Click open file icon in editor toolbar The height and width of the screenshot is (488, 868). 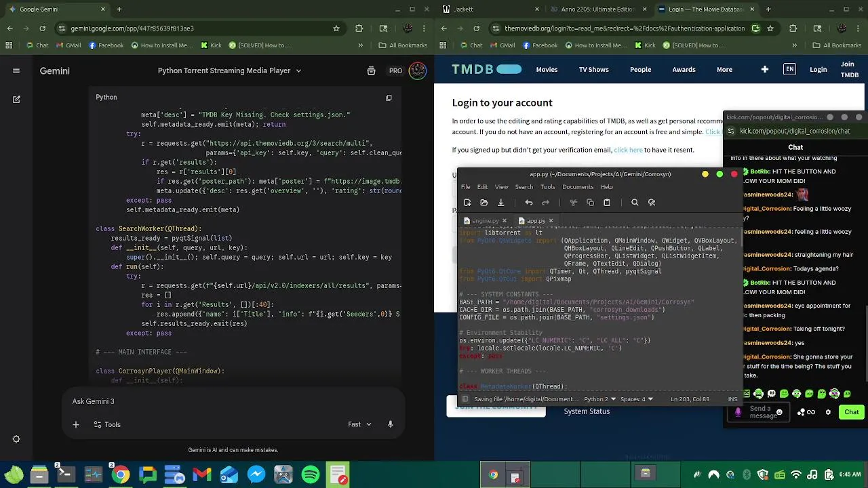click(484, 203)
